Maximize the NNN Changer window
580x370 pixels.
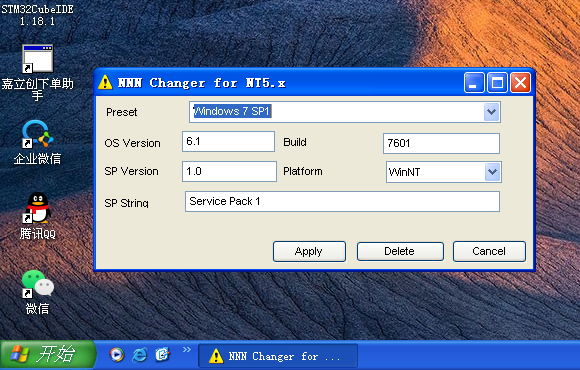click(x=497, y=82)
